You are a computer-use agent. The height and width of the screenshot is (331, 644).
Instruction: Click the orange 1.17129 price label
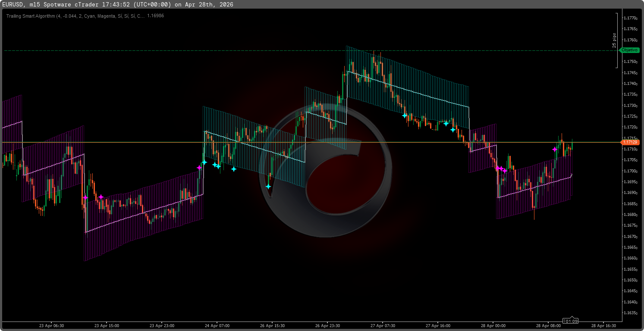(x=630, y=142)
